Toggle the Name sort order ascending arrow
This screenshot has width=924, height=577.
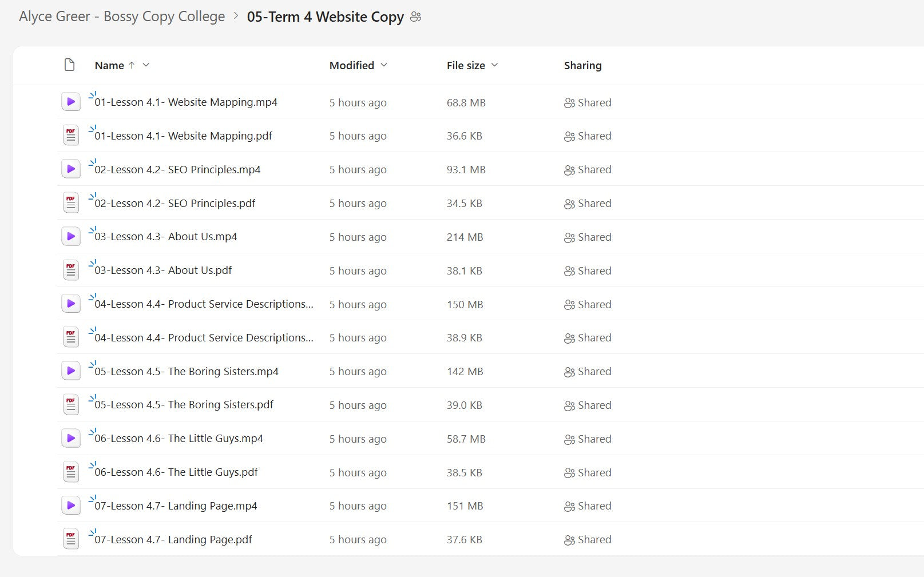pyautogui.click(x=132, y=65)
